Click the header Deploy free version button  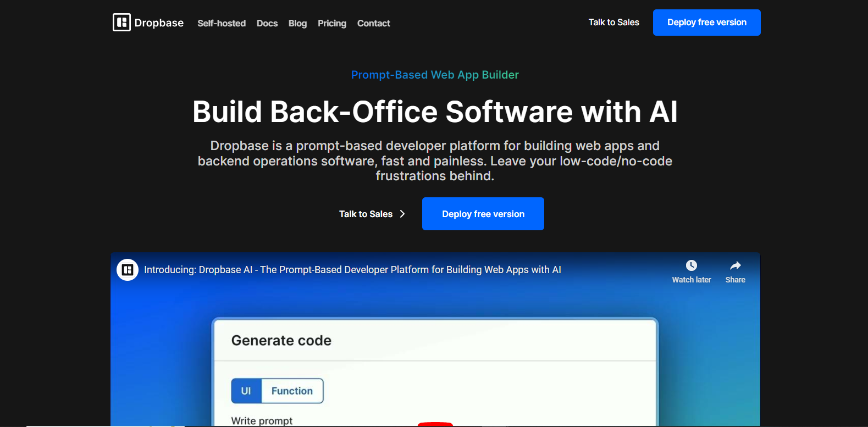point(707,23)
